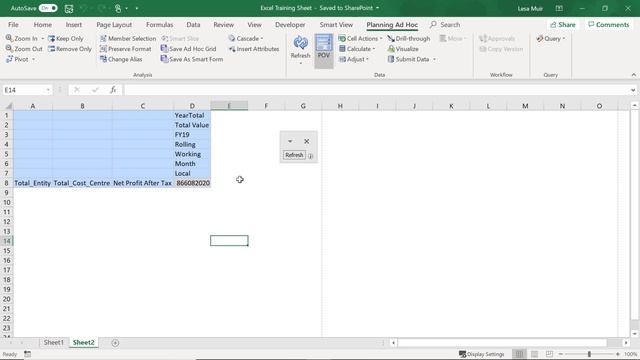This screenshot has height=360, width=640.
Task: Open the File tab
Action: pyautogui.click(x=13, y=24)
